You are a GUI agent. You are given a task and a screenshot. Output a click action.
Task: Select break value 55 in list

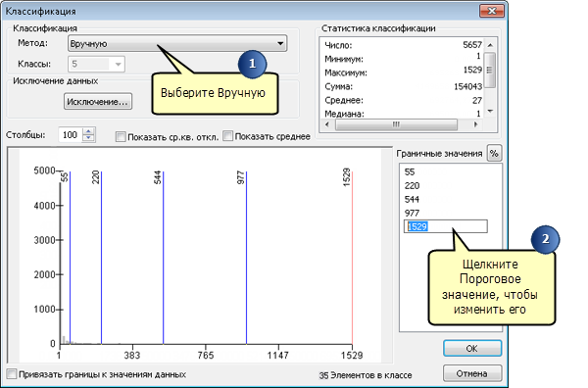[410, 172]
